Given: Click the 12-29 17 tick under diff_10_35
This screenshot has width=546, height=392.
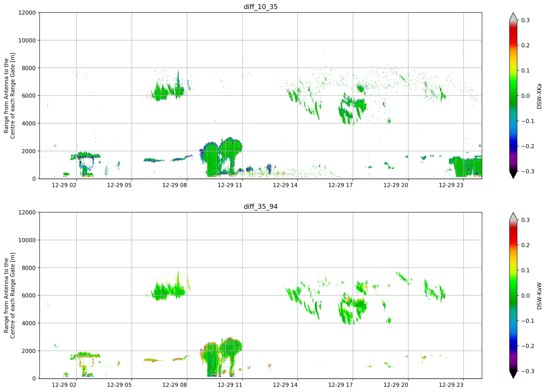Looking at the screenshot, I should click(x=340, y=185).
